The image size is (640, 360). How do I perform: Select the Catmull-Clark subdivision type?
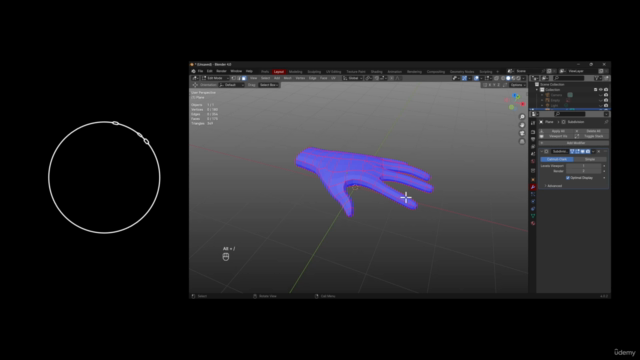click(557, 160)
